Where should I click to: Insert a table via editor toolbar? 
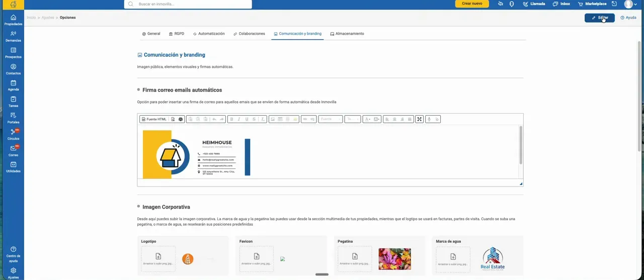click(x=280, y=119)
